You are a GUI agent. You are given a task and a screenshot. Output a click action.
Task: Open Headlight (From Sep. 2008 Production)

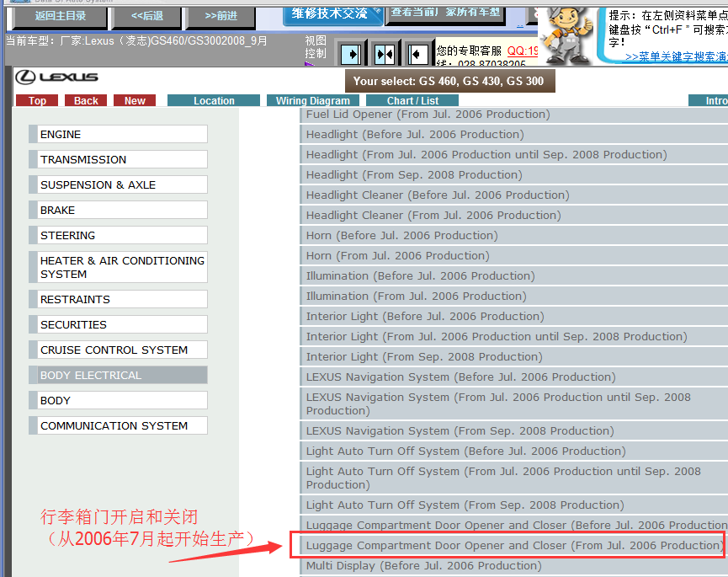[x=514, y=174]
